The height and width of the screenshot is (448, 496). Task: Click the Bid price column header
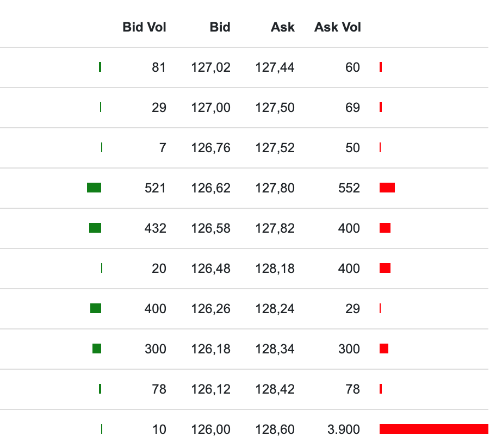(x=220, y=27)
